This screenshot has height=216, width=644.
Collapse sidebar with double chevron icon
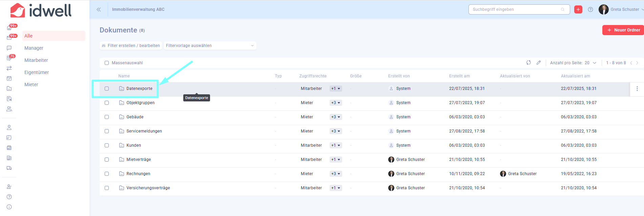(x=99, y=9)
